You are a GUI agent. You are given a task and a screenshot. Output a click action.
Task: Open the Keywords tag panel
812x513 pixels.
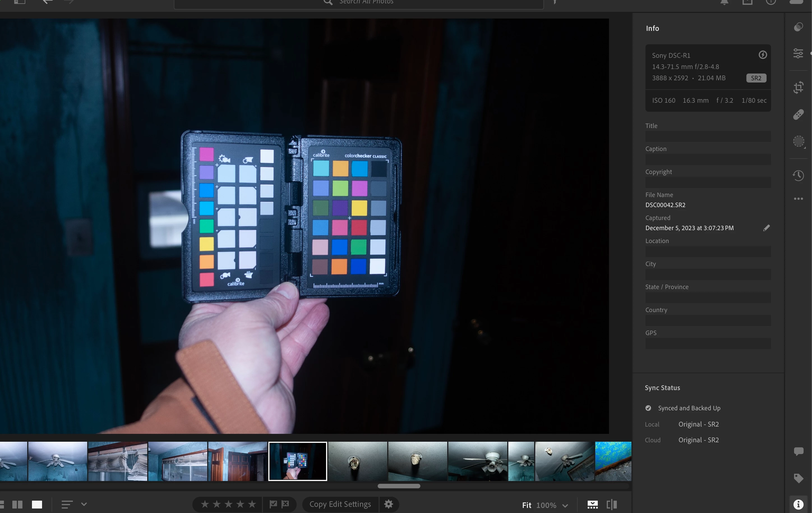798,478
